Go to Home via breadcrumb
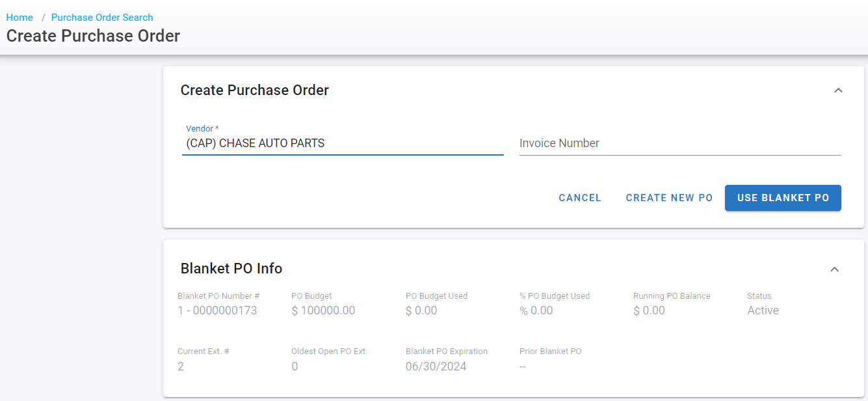Screen dimensions: 868x401 click(20, 18)
